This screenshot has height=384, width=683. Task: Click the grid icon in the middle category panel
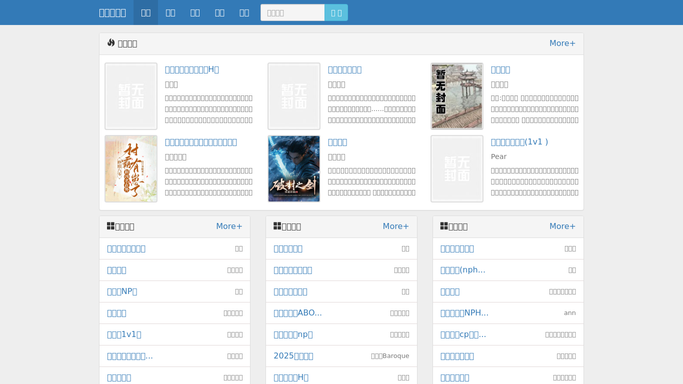click(x=277, y=226)
